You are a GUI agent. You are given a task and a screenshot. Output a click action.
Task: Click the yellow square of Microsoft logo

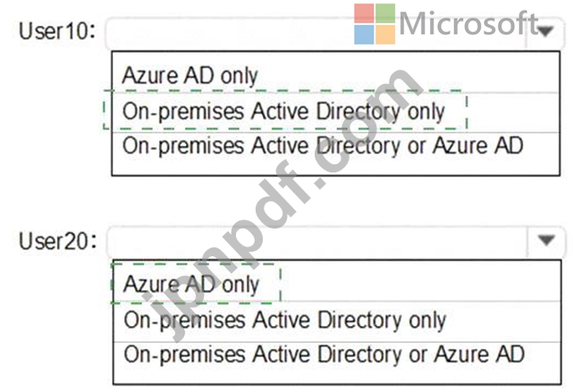click(x=385, y=35)
